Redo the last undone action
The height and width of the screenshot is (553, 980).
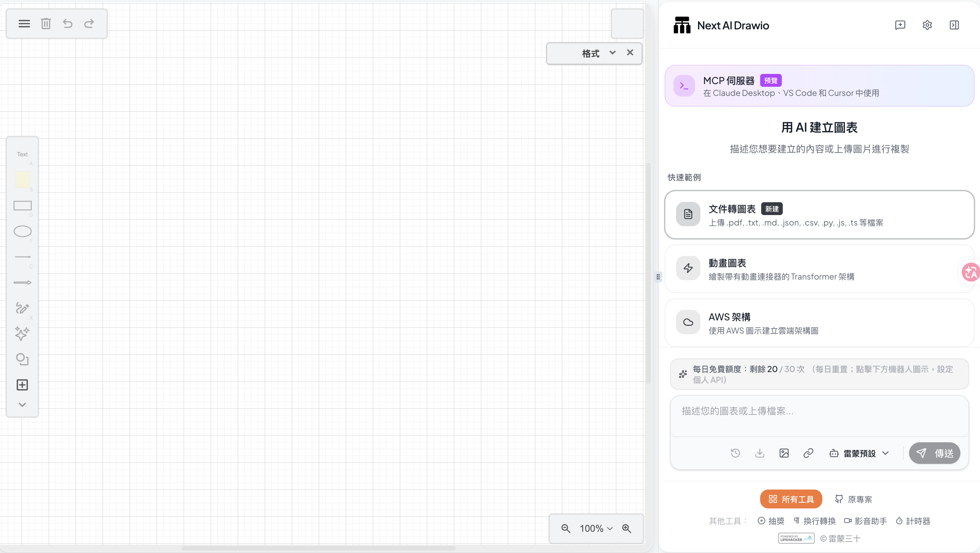89,24
